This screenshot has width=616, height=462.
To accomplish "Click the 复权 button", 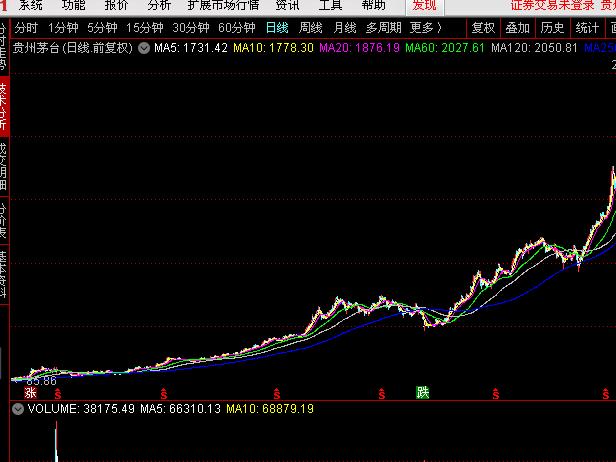I will [483, 28].
